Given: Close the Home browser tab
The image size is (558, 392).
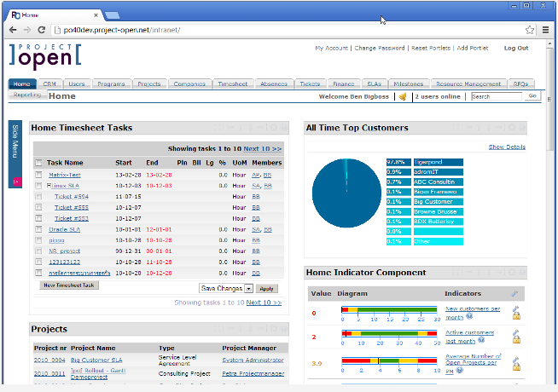Looking at the screenshot, I should coord(96,15).
